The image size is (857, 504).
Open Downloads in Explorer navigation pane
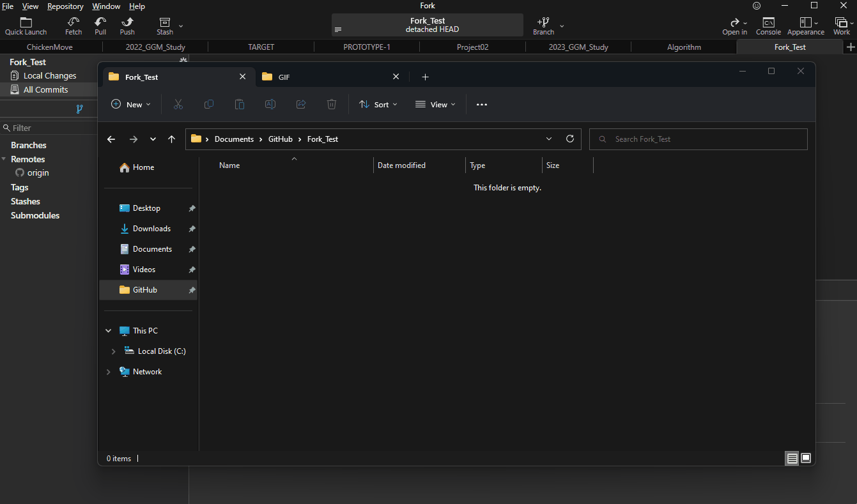click(151, 229)
